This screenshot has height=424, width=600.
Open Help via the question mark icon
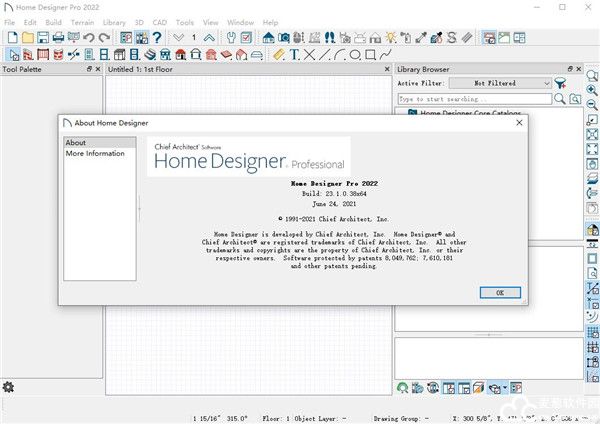(x=156, y=37)
